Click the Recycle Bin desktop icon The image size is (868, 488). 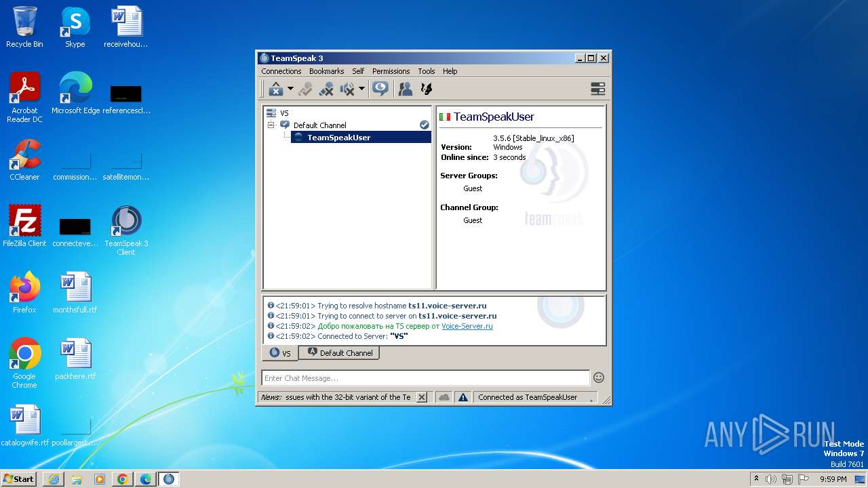click(24, 28)
